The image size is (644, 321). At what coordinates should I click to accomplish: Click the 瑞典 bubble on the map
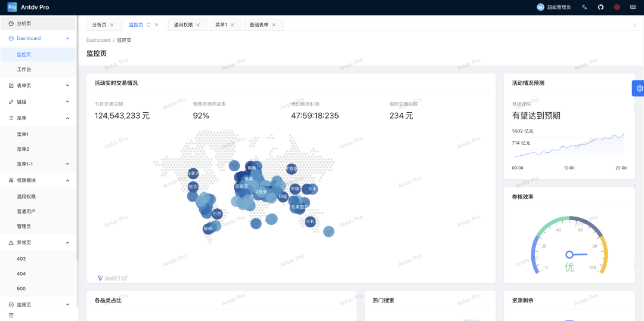pos(252,167)
